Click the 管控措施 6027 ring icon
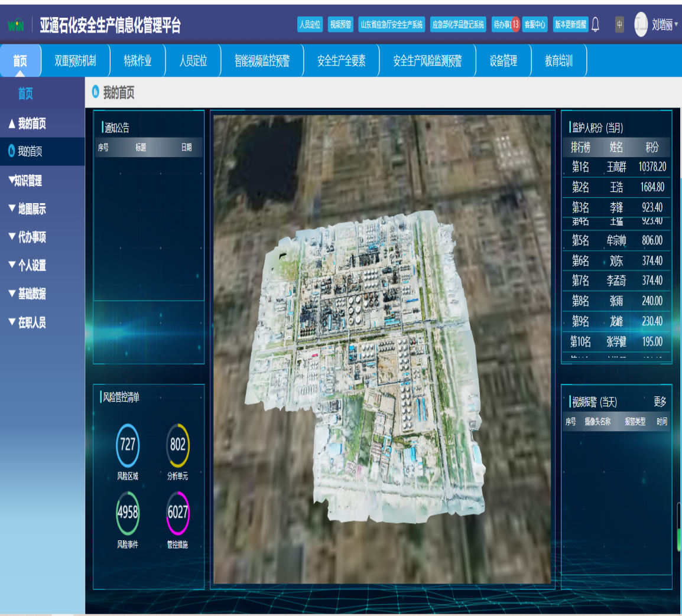Viewport: 682px width, 616px height. click(177, 512)
